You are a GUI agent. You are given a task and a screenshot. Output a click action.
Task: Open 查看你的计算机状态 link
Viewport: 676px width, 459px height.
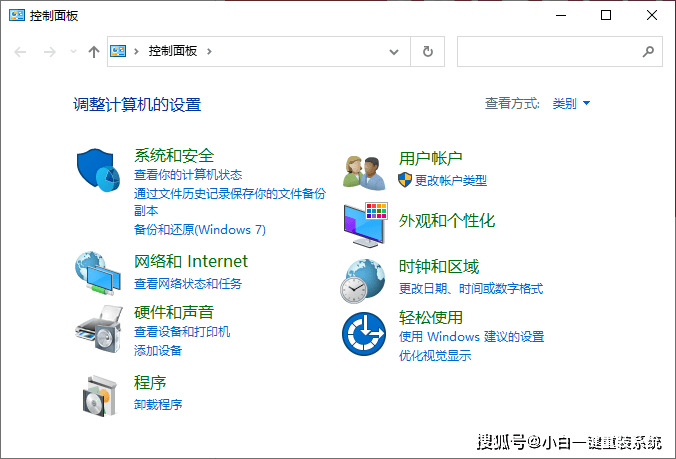click(188, 175)
